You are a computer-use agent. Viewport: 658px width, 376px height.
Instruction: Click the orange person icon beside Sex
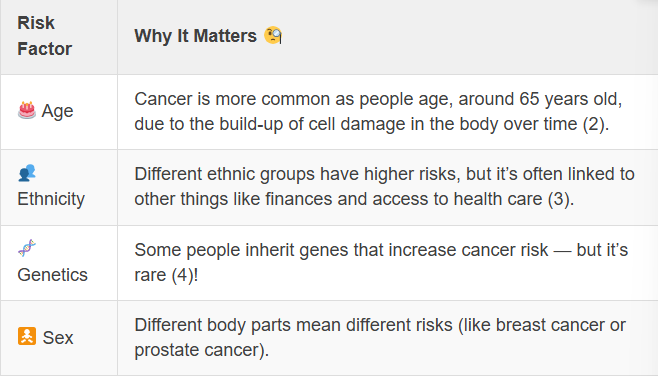coord(27,337)
